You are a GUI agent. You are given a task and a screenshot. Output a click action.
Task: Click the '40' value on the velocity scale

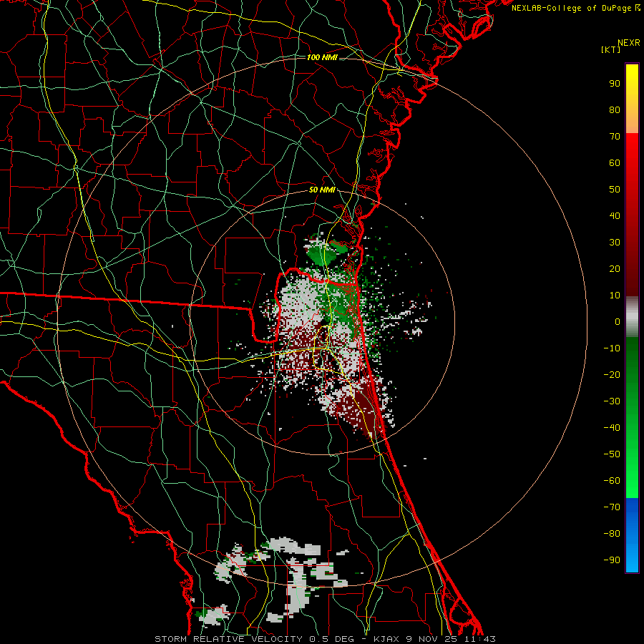pos(615,216)
